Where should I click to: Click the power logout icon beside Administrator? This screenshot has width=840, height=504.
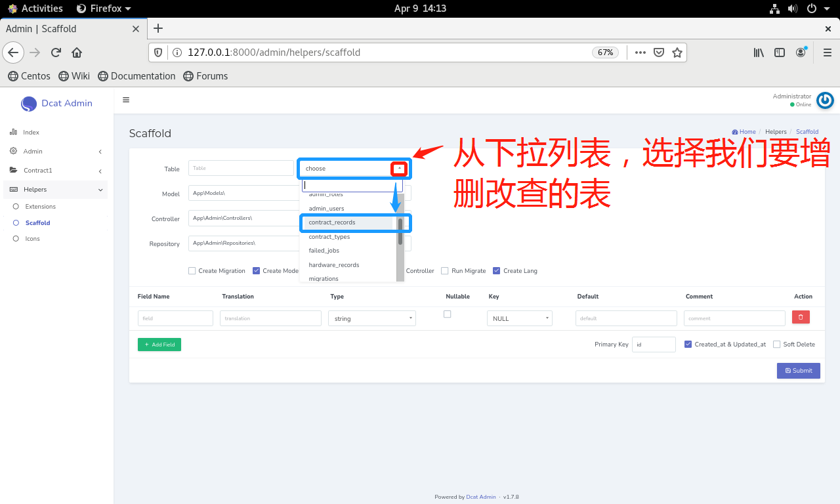pos(825,100)
